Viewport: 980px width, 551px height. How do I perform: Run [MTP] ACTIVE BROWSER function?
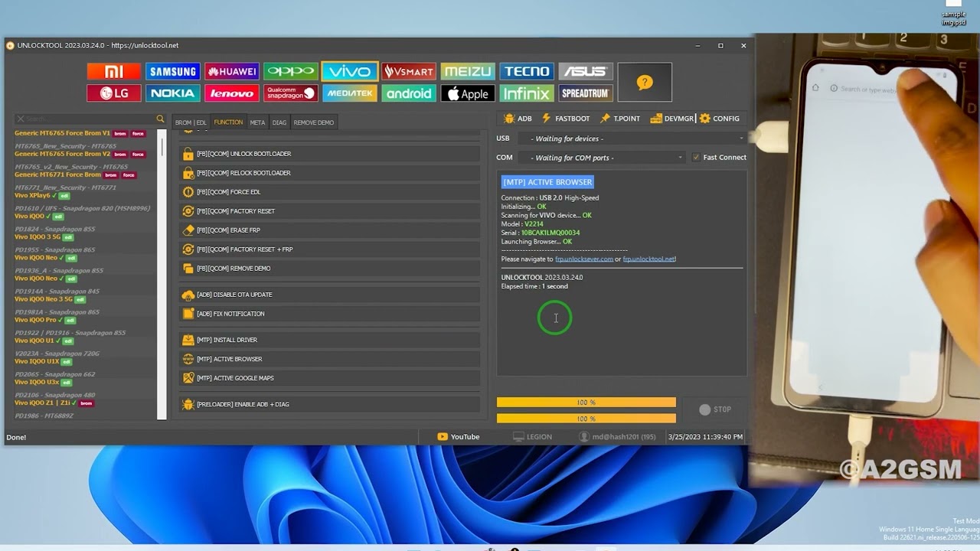pyautogui.click(x=330, y=359)
